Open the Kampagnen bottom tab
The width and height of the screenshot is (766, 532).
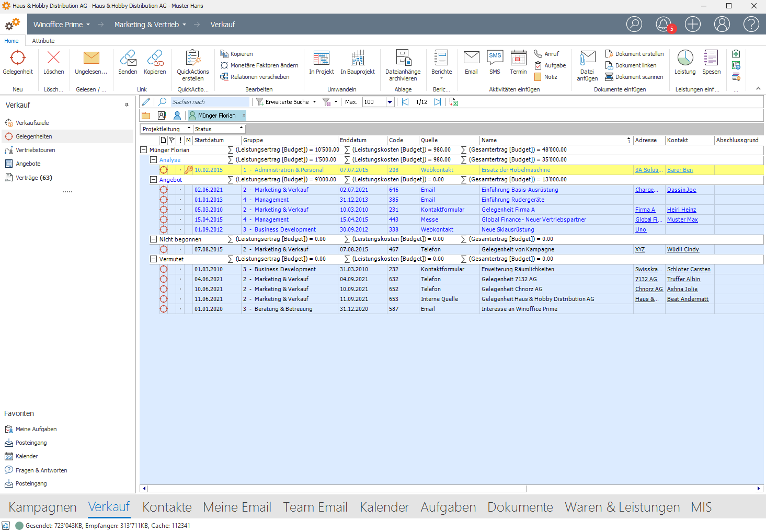pos(43,507)
